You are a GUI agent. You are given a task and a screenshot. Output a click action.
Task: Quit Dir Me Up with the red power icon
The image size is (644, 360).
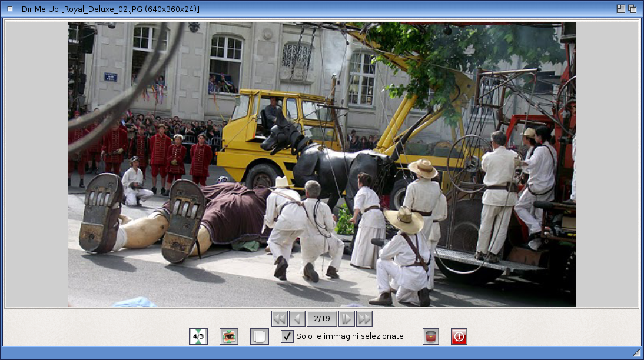(x=459, y=336)
